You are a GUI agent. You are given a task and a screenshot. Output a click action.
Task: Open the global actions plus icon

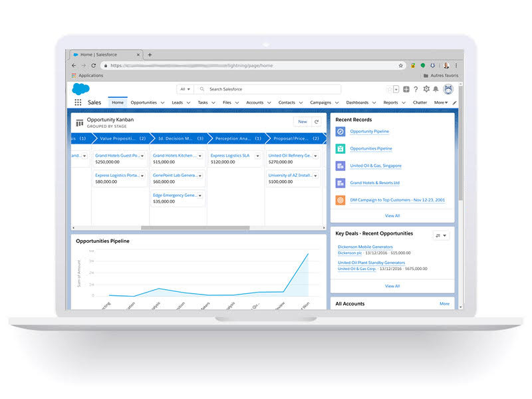(x=406, y=89)
